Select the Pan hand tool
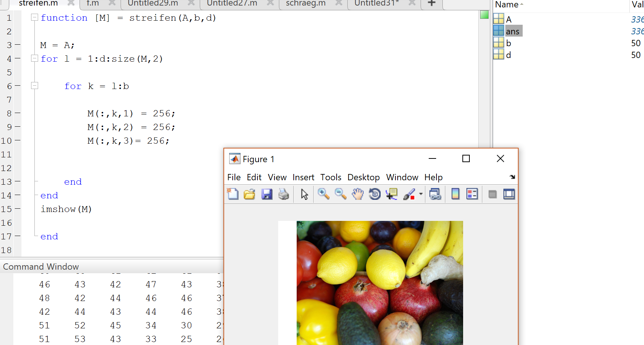644x345 pixels. [358, 194]
